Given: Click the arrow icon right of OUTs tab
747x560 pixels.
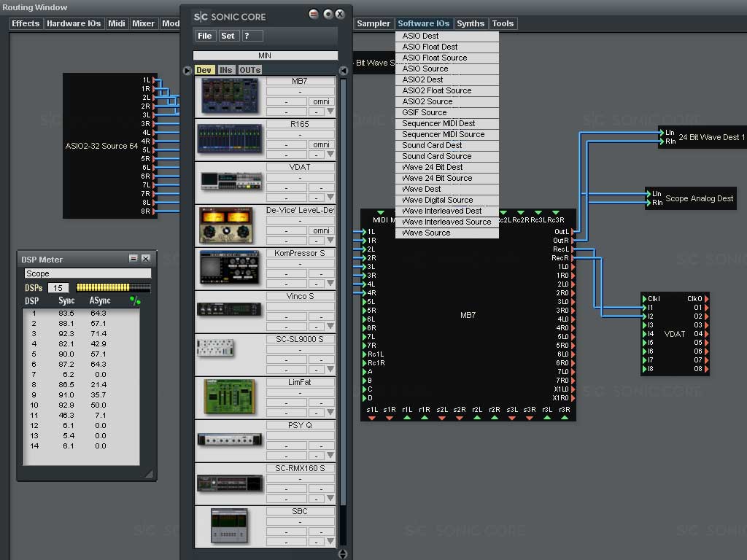Looking at the screenshot, I should [343, 71].
